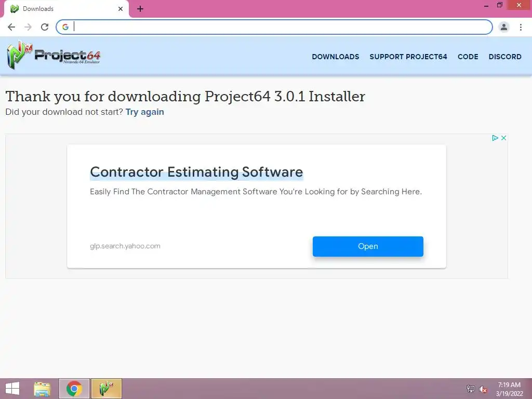Click the muted volume tray icon
This screenshot has width=532, height=399.
483,389
